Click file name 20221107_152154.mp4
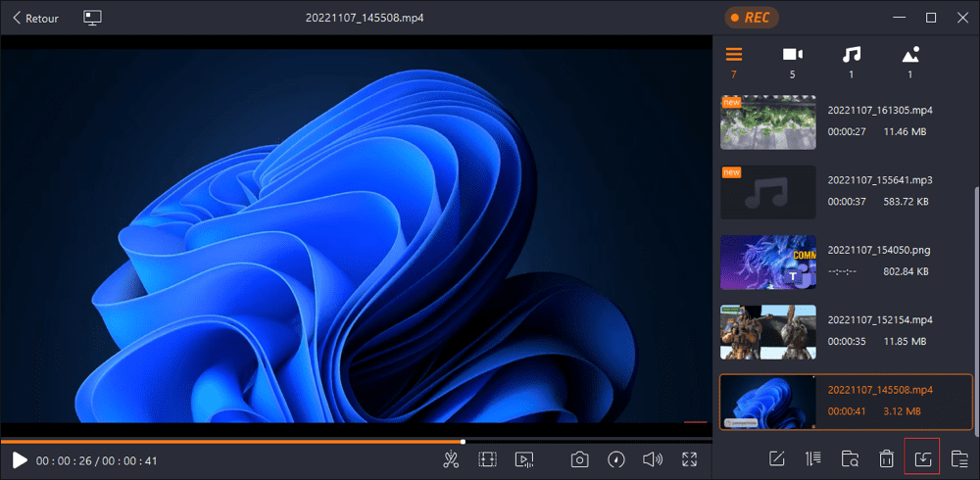The image size is (980, 480). 880,320
